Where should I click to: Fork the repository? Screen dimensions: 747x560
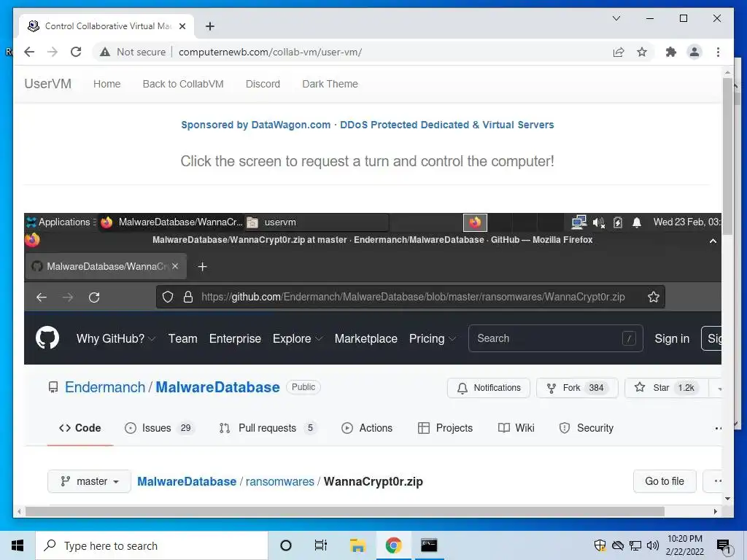click(577, 388)
